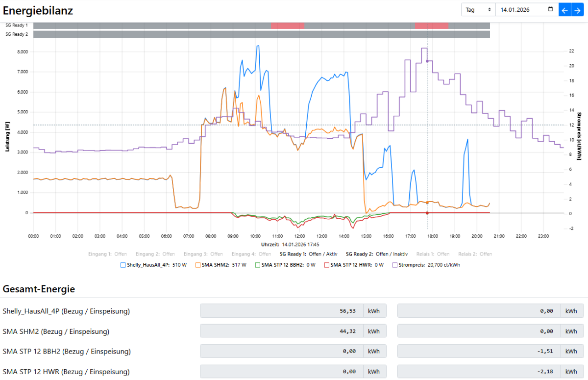
Task: Click the orange SMA SHM2 legend box
Action: point(198,265)
